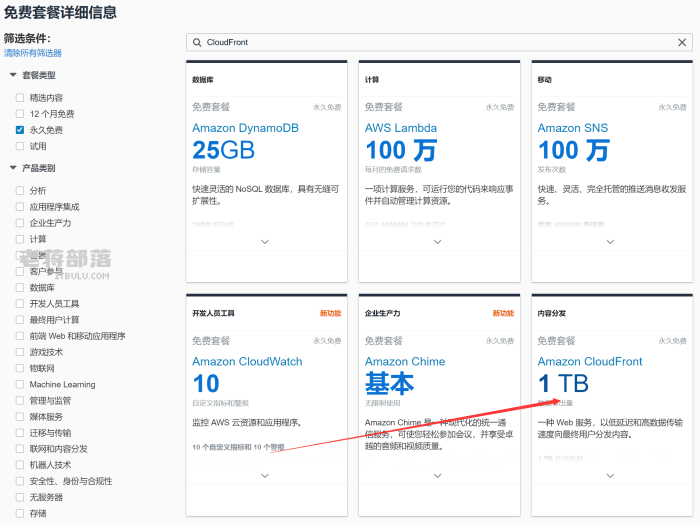Click 新功能 badge on Chime card
The height and width of the screenshot is (525, 700).
click(x=503, y=313)
